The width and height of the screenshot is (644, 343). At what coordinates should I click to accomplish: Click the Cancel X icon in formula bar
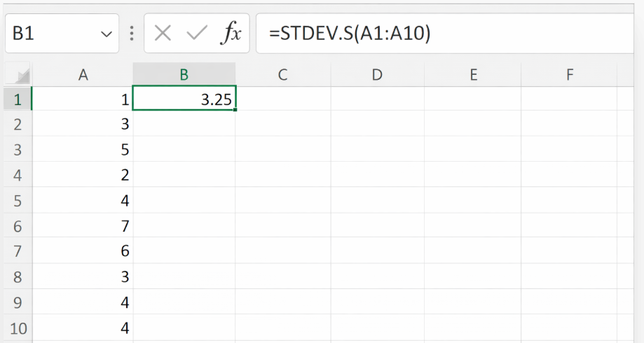point(163,34)
